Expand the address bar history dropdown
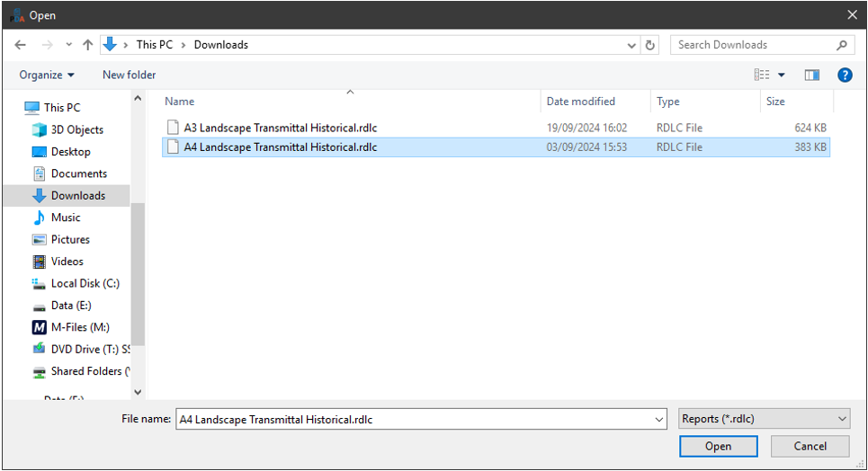The width and height of the screenshot is (868, 471). point(631,45)
